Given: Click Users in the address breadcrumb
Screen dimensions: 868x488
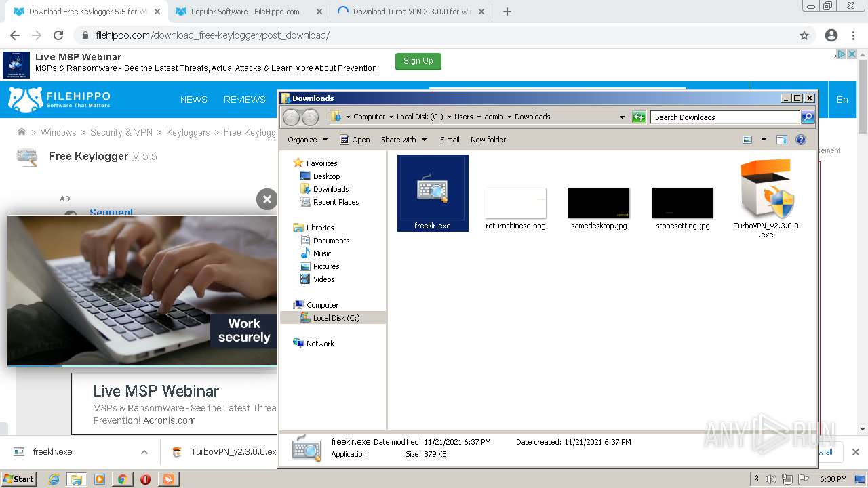Looking at the screenshot, I should (x=464, y=117).
